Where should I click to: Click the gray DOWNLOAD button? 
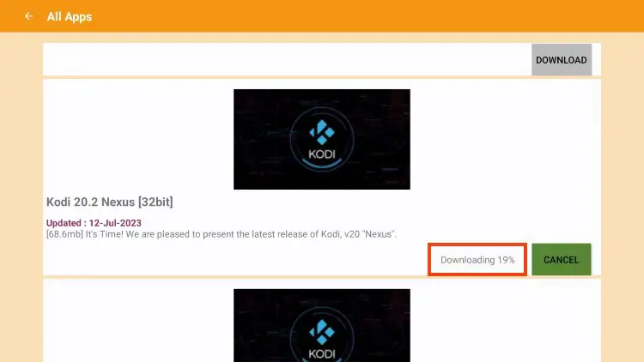pyautogui.click(x=562, y=60)
